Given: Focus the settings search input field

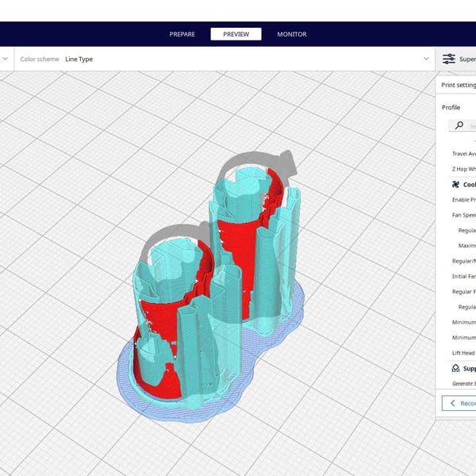Looking at the screenshot, I should [471, 125].
